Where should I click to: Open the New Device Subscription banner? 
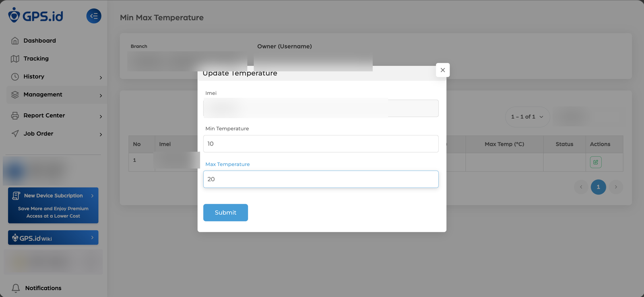coord(53,205)
